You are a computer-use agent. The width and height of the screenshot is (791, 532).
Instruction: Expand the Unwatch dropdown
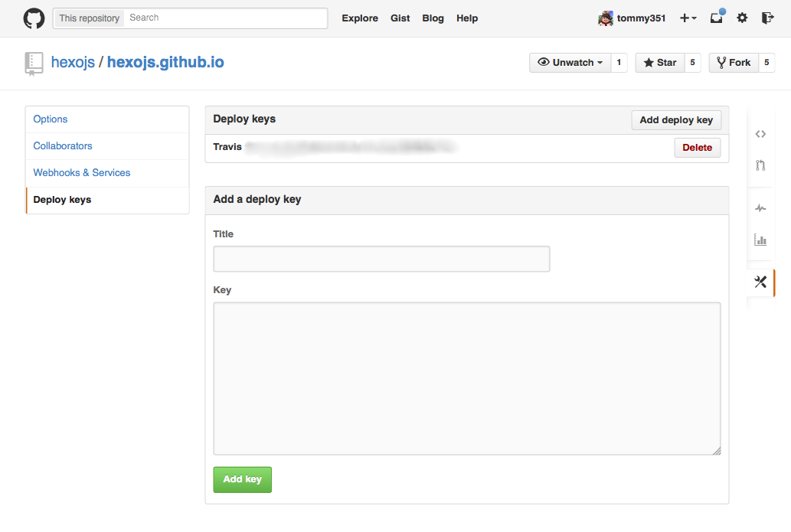click(570, 63)
